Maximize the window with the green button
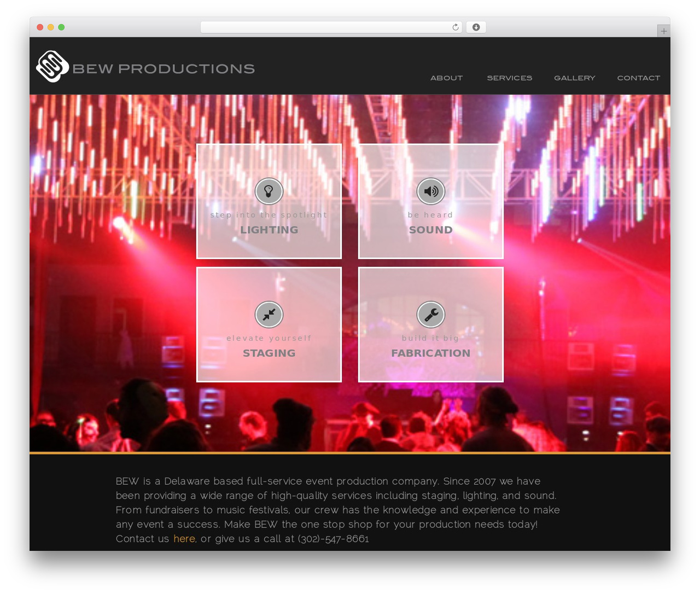 (x=61, y=27)
